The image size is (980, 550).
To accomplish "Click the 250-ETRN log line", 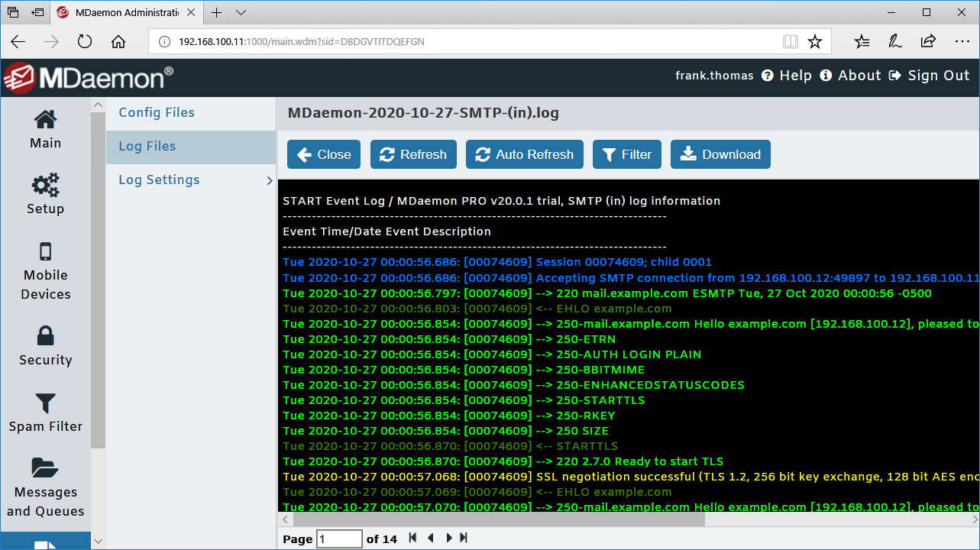I will 449,339.
